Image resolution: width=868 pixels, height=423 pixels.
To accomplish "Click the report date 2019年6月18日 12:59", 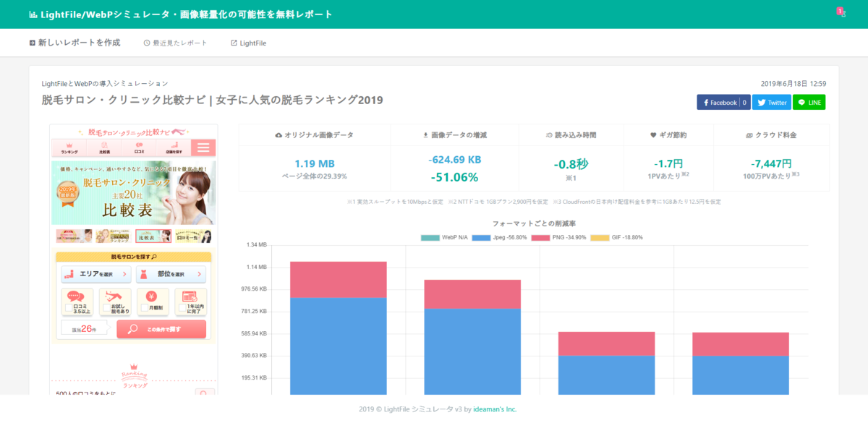I will [793, 84].
